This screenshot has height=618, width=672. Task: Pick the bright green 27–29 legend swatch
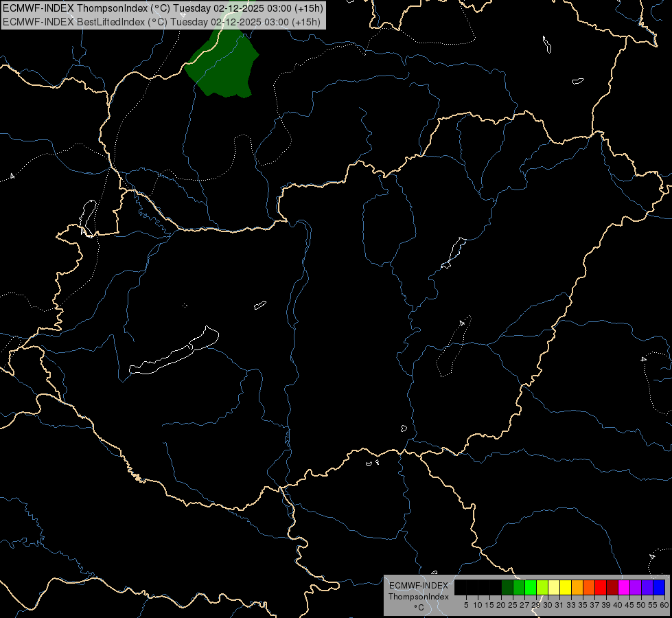click(x=531, y=587)
